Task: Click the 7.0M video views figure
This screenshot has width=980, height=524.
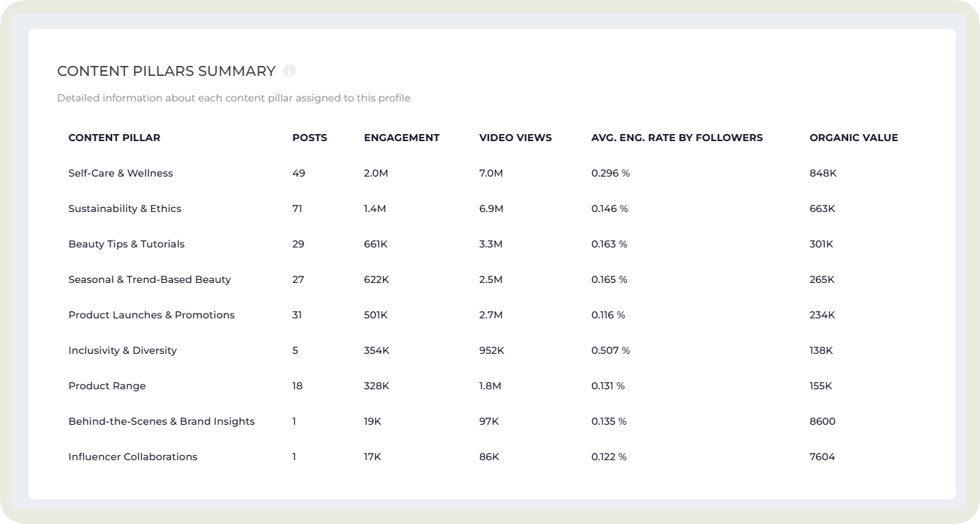Action: [490, 173]
